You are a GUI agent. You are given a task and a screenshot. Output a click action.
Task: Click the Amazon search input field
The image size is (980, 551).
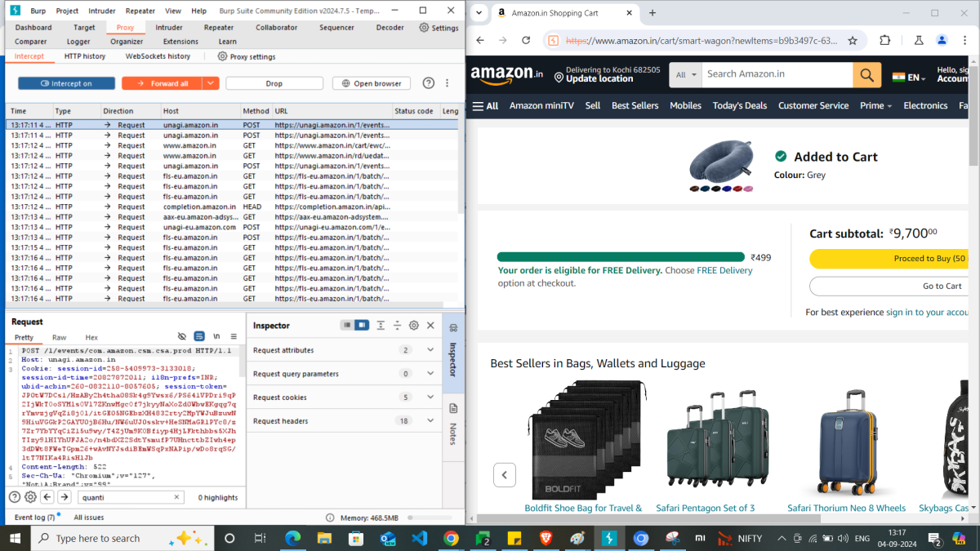pos(777,74)
